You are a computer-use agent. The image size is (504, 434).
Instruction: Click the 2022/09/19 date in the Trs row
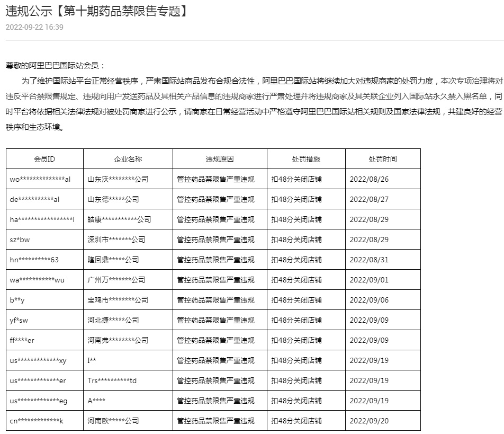tap(369, 380)
